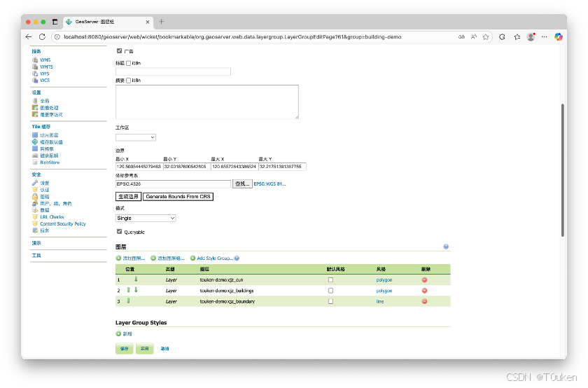Open polygon style of touken-demo:cjz_buildings

(x=384, y=291)
